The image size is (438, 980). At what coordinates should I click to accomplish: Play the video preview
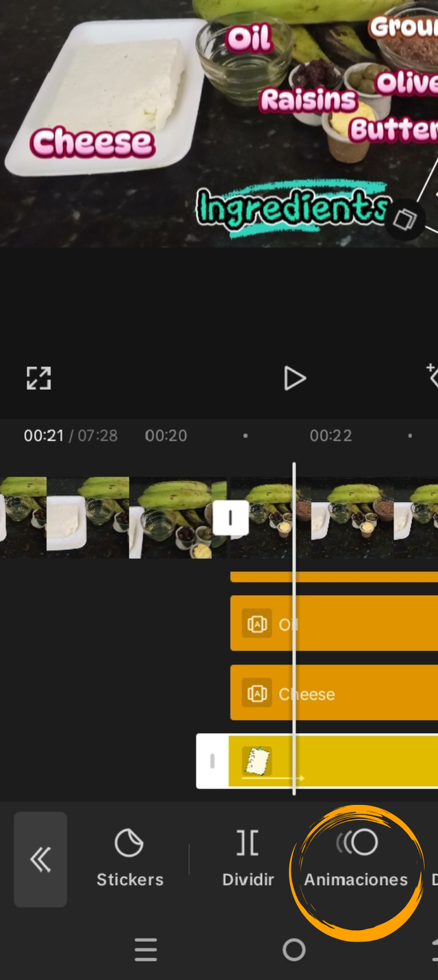[x=294, y=378]
